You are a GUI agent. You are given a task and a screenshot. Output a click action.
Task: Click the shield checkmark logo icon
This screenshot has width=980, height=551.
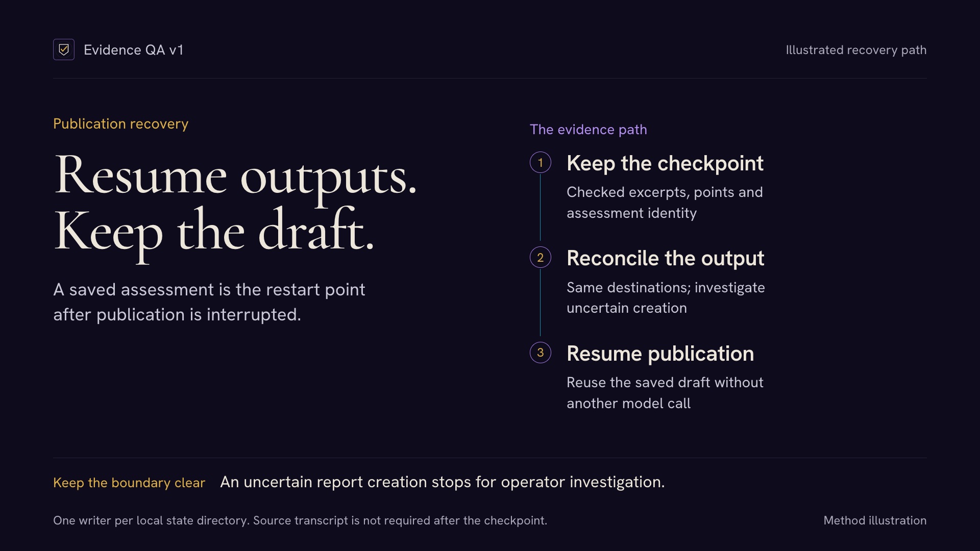point(64,49)
